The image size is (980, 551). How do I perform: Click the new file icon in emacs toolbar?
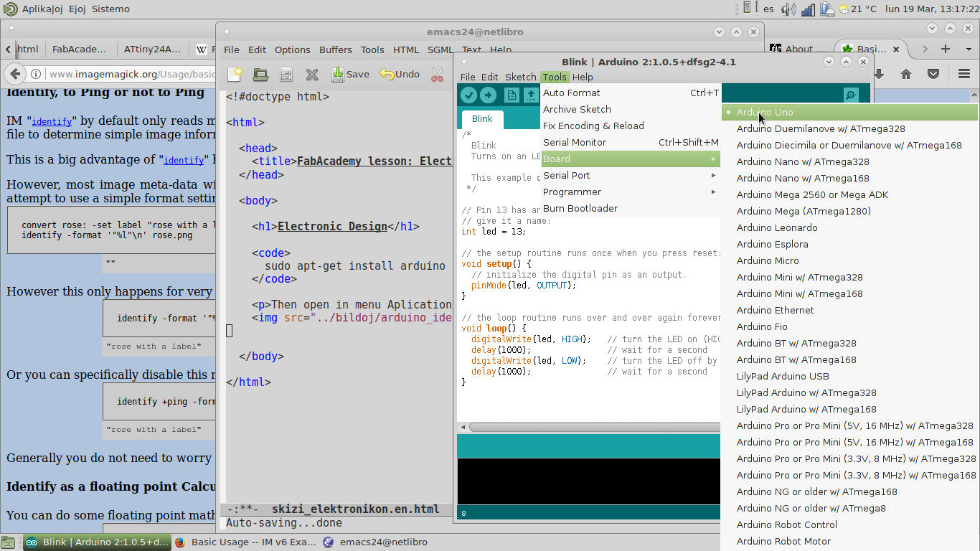click(x=233, y=73)
